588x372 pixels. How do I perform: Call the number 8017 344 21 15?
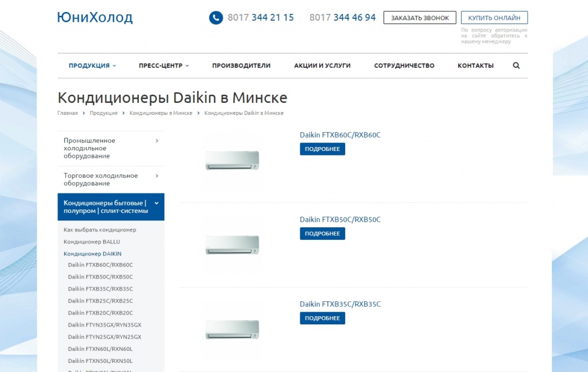[x=261, y=18]
